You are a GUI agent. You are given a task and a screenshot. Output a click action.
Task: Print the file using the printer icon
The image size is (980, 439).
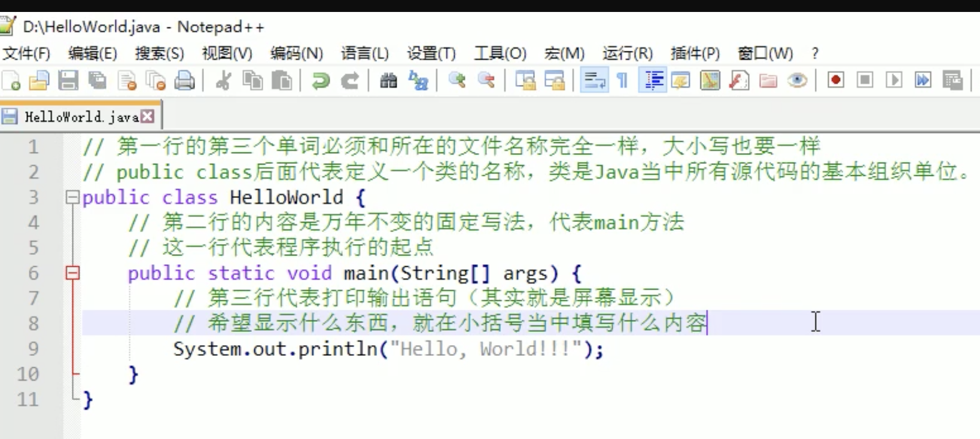(184, 80)
